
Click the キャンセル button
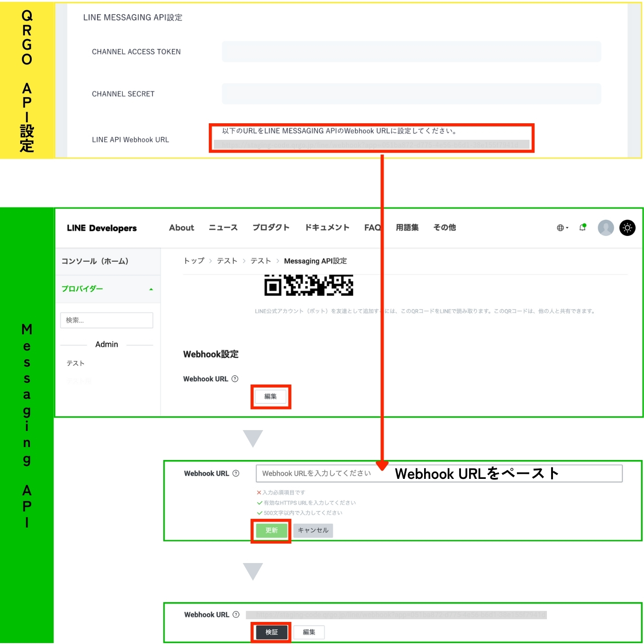(x=313, y=530)
